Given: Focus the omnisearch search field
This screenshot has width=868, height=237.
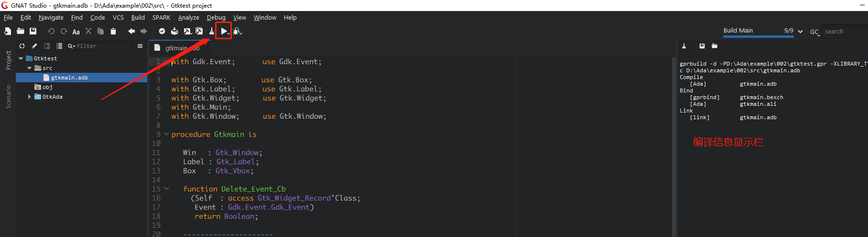Looking at the screenshot, I should coord(845,32).
